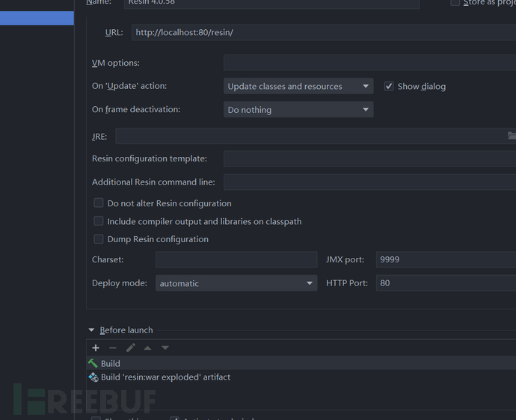Screen dimensions: 516x420
Task: Click the VM options input field
Action: 370,63
